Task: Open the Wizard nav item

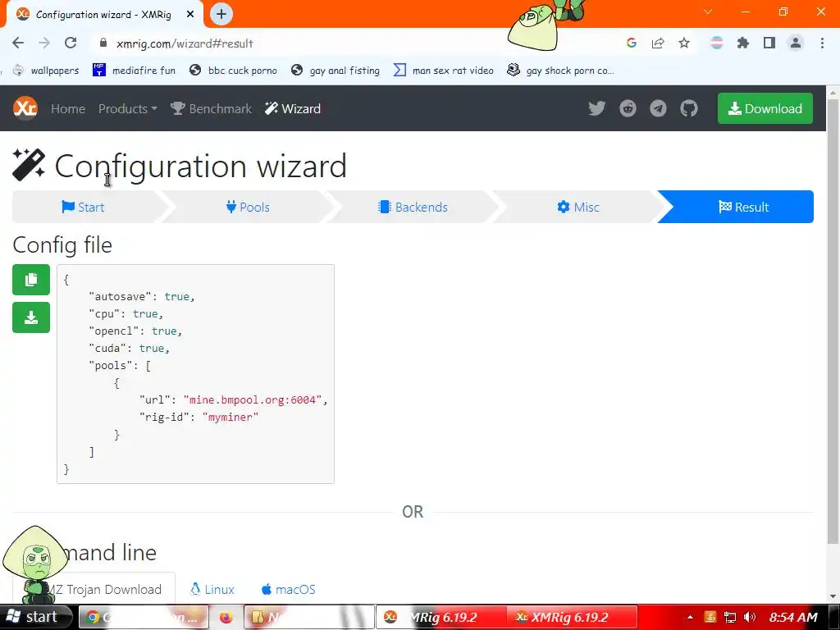Action: pos(293,109)
